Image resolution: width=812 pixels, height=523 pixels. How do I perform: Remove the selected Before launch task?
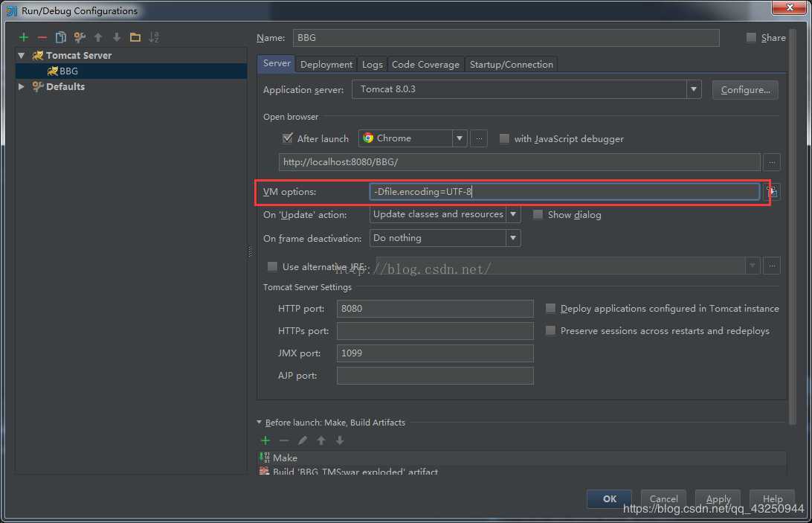(284, 440)
